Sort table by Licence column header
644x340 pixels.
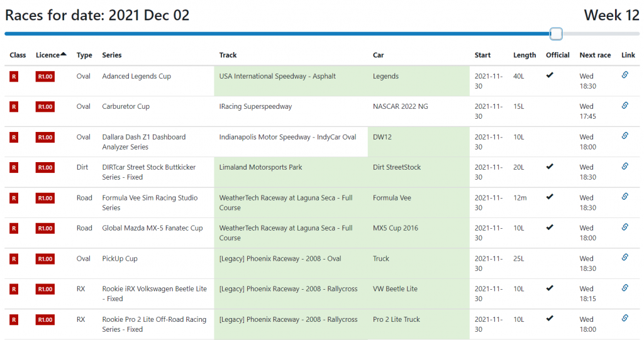click(51, 55)
